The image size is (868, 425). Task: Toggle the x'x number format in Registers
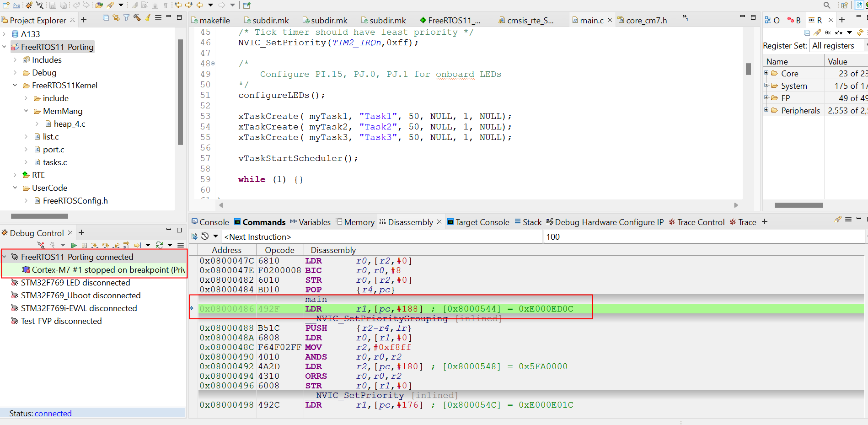coord(839,32)
